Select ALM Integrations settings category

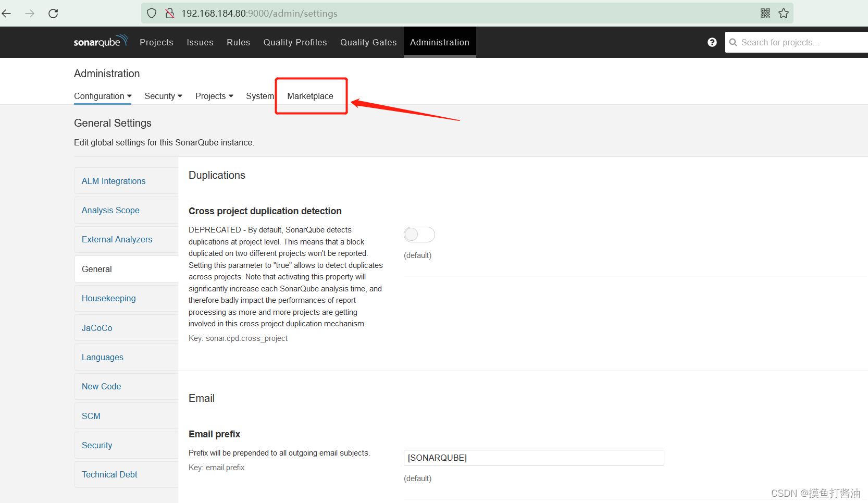(126, 181)
